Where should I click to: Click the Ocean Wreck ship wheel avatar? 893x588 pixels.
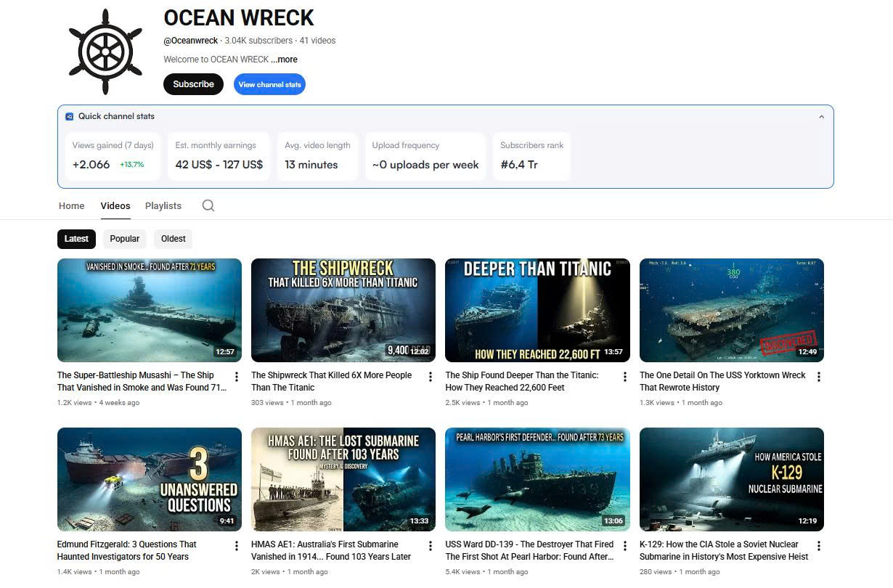click(105, 52)
